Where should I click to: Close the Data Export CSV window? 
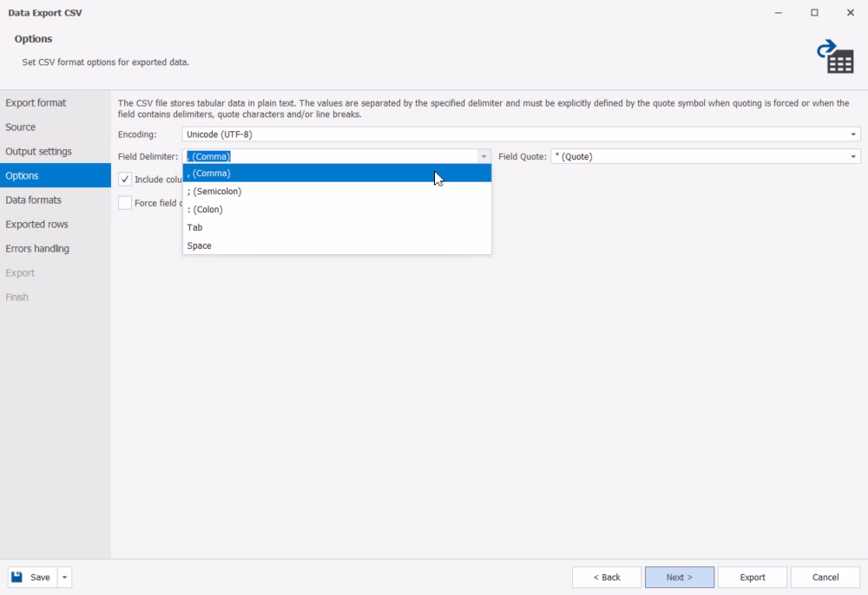851,13
